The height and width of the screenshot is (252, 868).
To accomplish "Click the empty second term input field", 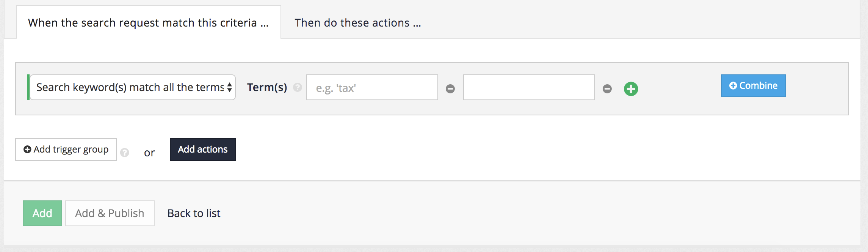I will (x=528, y=88).
